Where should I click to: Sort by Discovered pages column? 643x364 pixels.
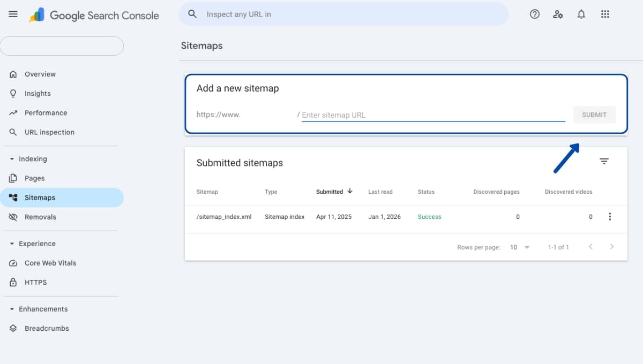click(x=496, y=192)
